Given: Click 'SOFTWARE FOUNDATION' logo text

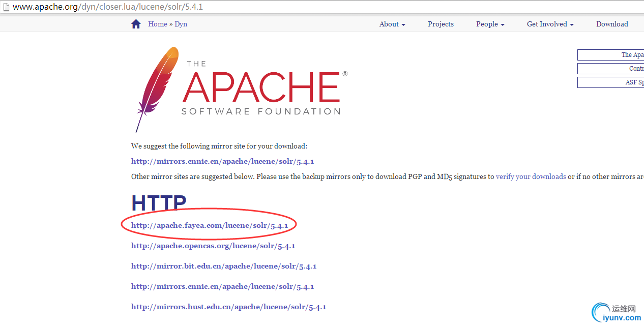Looking at the screenshot, I should (261, 111).
